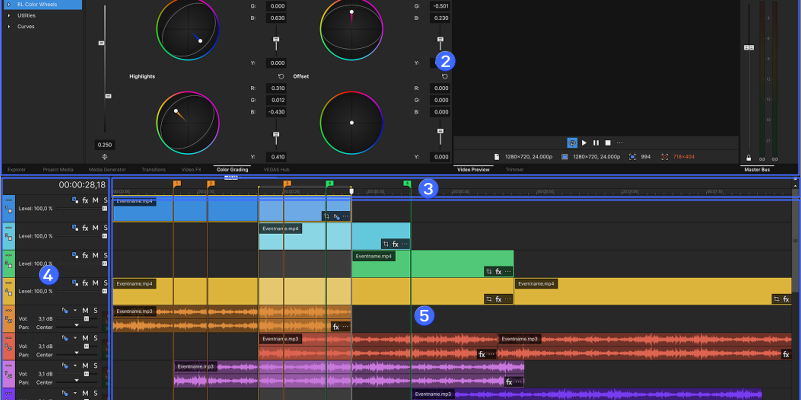The height and width of the screenshot is (400, 801).
Task: Click the reset arrow beside the step 2 marker
Action: (445, 76)
